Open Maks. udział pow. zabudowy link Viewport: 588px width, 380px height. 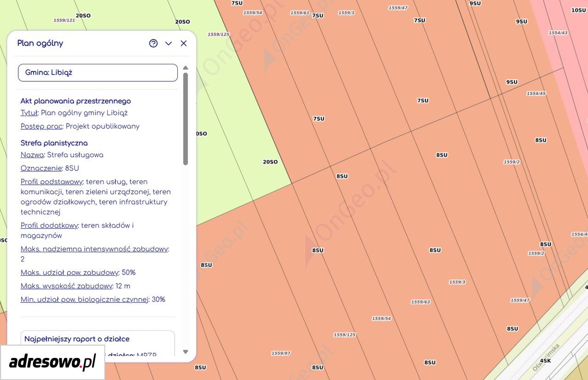(x=69, y=272)
